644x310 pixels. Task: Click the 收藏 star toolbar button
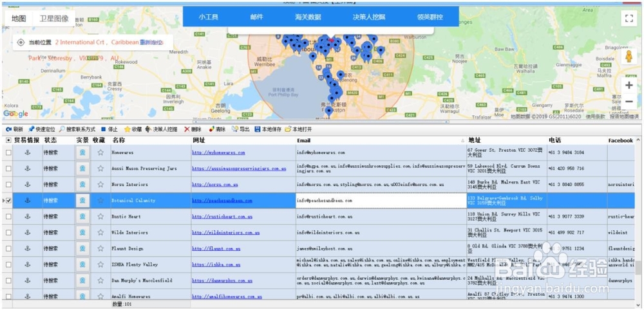click(x=133, y=129)
